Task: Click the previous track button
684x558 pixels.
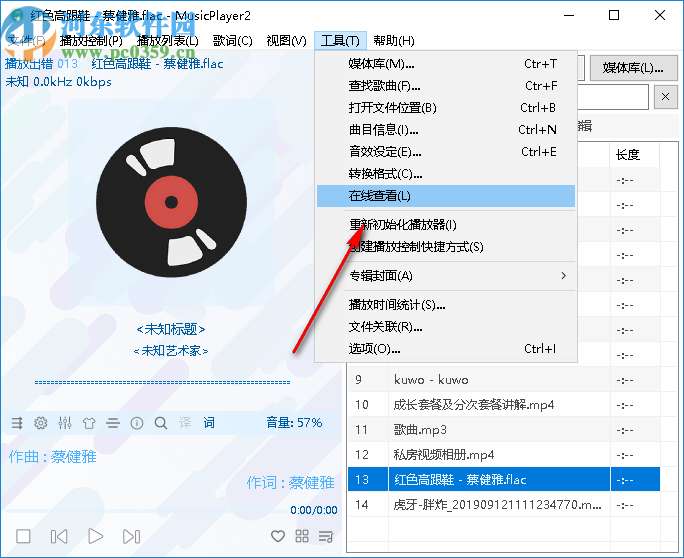Action: click(59, 536)
